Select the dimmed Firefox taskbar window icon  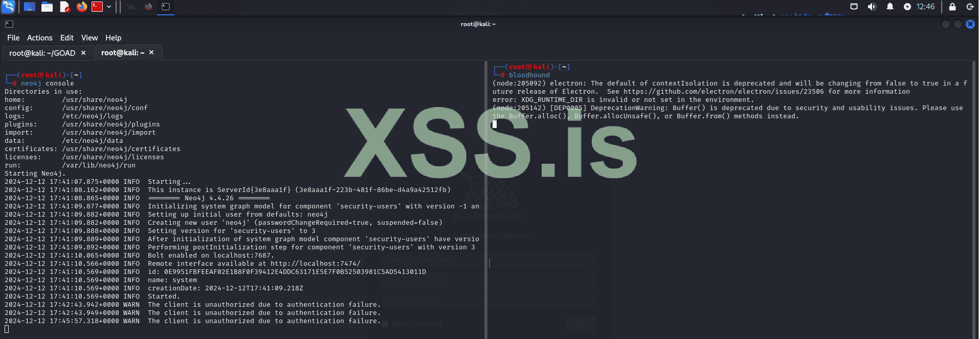(148, 7)
